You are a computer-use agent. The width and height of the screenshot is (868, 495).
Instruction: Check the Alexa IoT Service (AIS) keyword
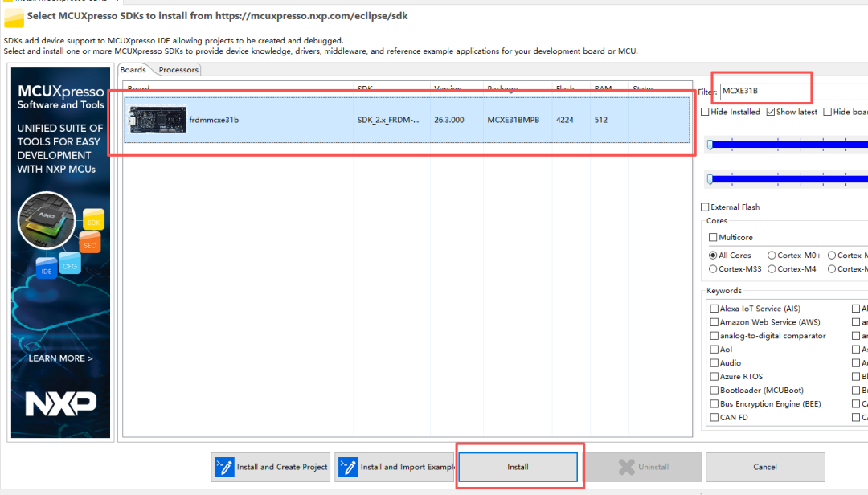pyautogui.click(x=714, y=309)
